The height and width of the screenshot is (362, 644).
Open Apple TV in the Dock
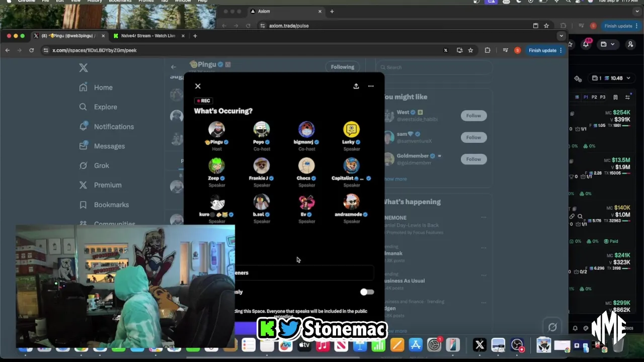click(x=304, y=345)
